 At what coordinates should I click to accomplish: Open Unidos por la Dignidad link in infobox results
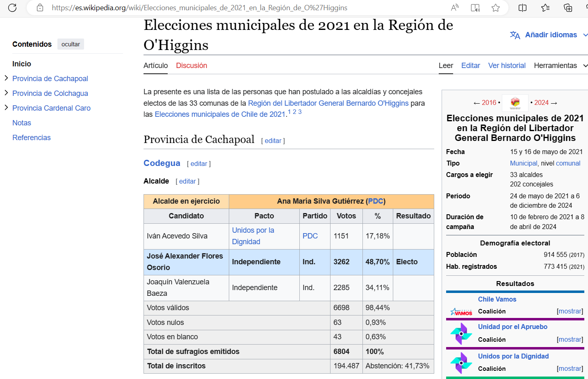(x=513, y=356)
